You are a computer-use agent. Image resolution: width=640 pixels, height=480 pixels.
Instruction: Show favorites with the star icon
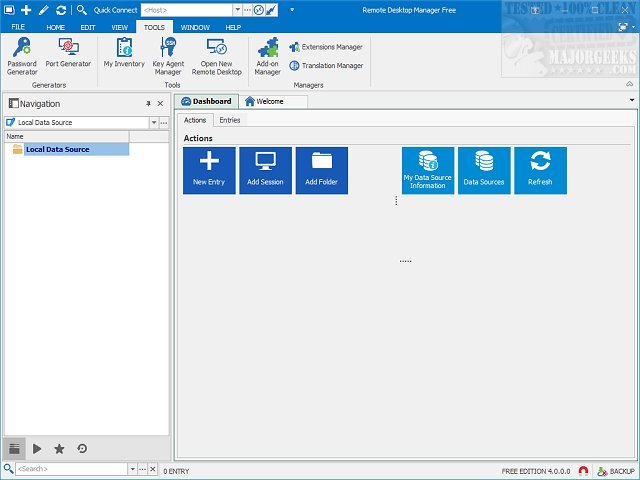[x=59, y=449]
